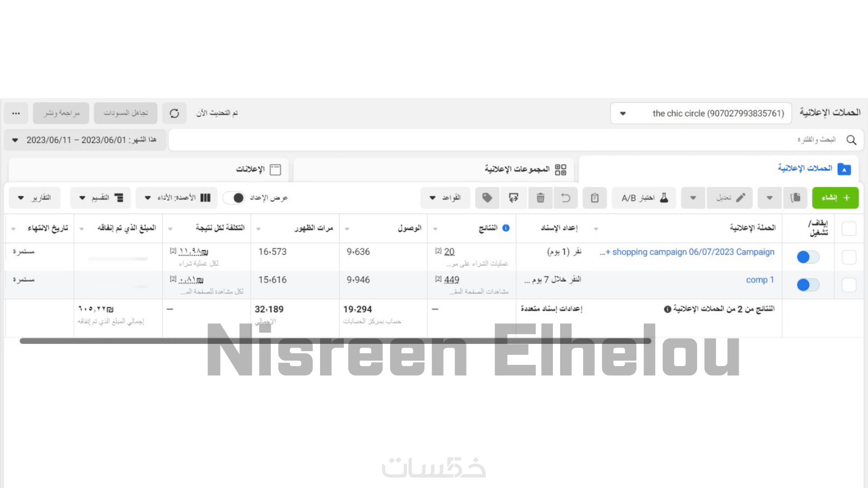This screenshot has height=488, width=868.
Task: Open the comp 1 campaign link
Action: pos(759,280)
